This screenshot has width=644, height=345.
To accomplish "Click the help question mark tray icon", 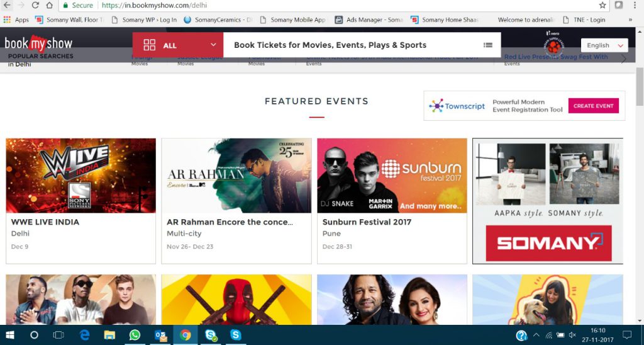I will coord(521,335).
